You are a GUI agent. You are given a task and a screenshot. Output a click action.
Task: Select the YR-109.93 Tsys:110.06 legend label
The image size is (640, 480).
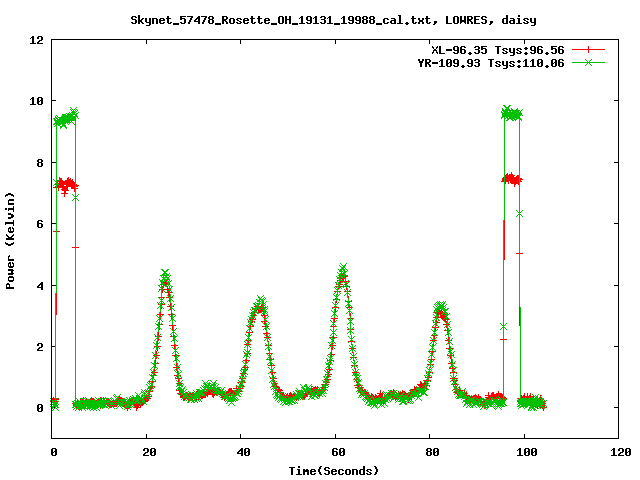coord(491,63)
